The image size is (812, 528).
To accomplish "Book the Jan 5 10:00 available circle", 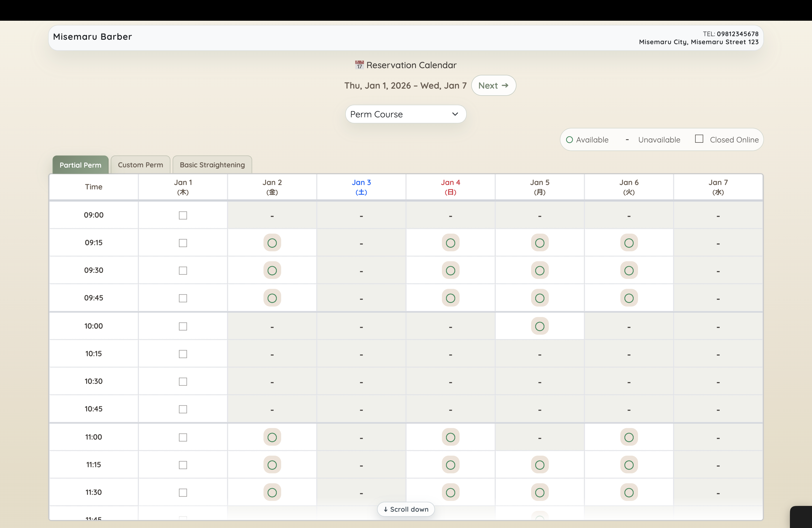I will [x=539, y=326].
